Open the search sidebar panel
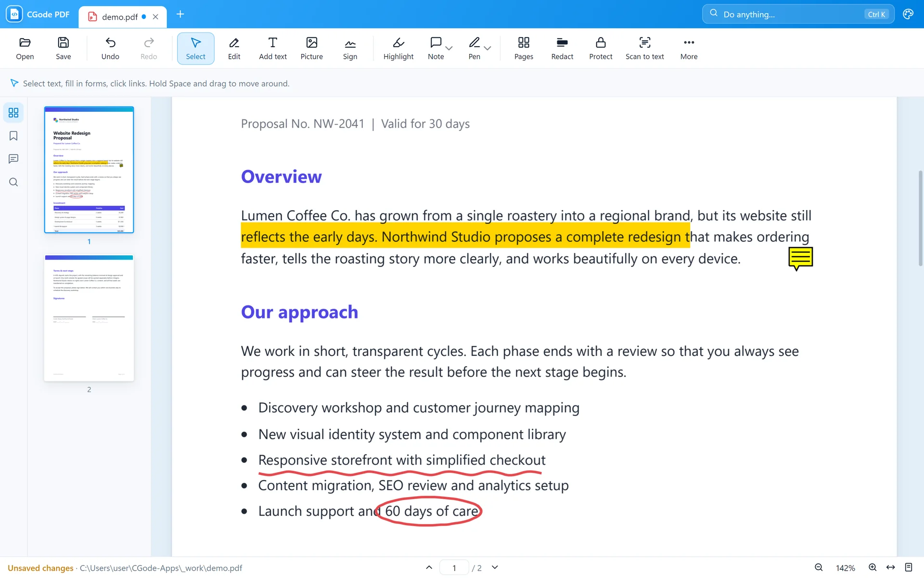This screenshot has width=924, height=578. (x=13, y=182)
